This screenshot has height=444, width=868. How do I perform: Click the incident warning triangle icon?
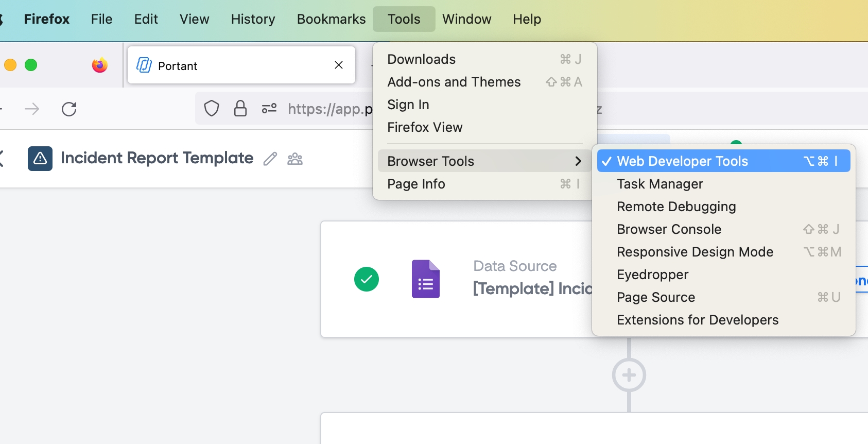pos(40,159)
